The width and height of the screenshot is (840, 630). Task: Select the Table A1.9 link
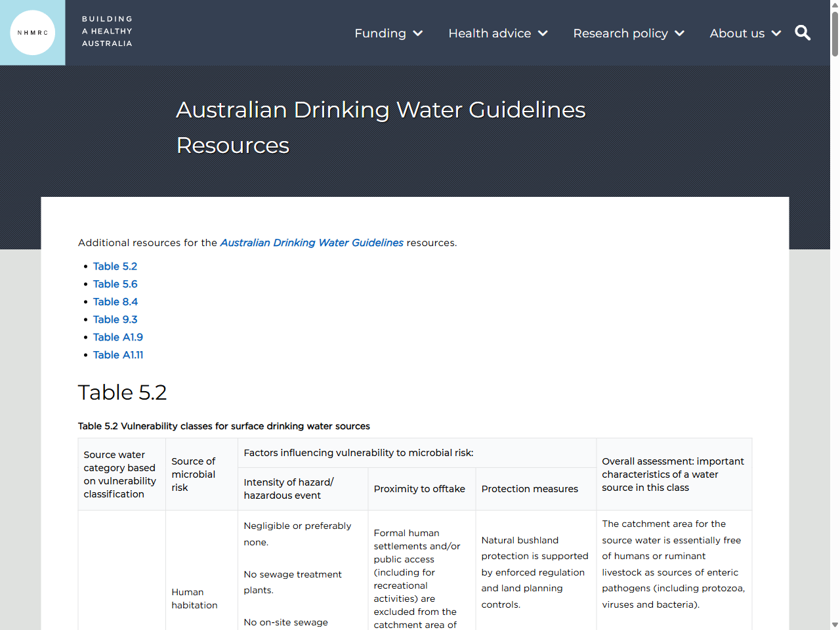(118, 337)
